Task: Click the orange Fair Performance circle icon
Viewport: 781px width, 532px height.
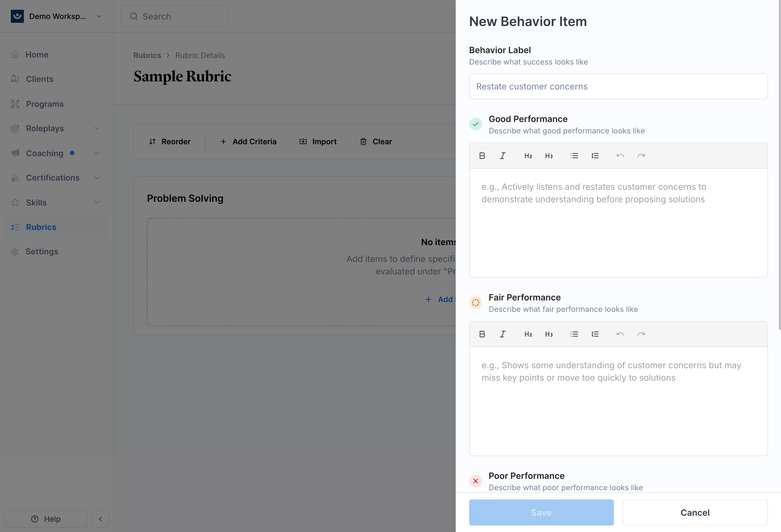Action: click(x=476, y=303)
